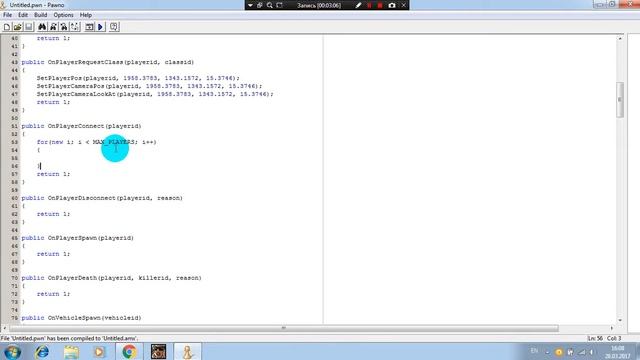640x360 pixels.
Task: Click the Go To Line toolbar icon
Action: 75,27
